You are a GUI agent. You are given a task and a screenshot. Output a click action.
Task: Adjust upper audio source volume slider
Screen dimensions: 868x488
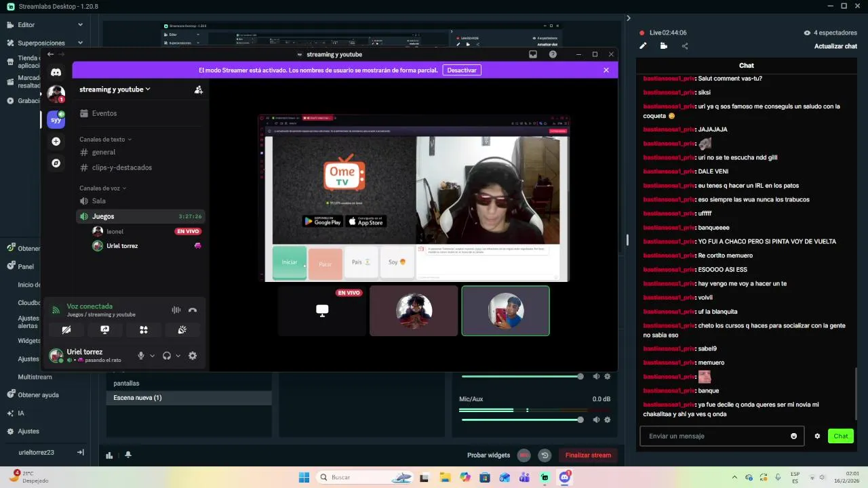tap(521, 376)
